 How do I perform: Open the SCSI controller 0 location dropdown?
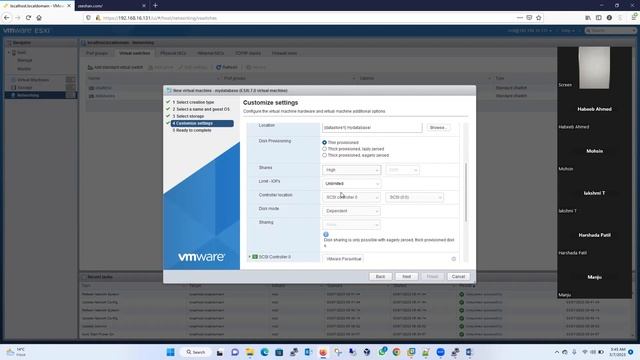[351, 197]
